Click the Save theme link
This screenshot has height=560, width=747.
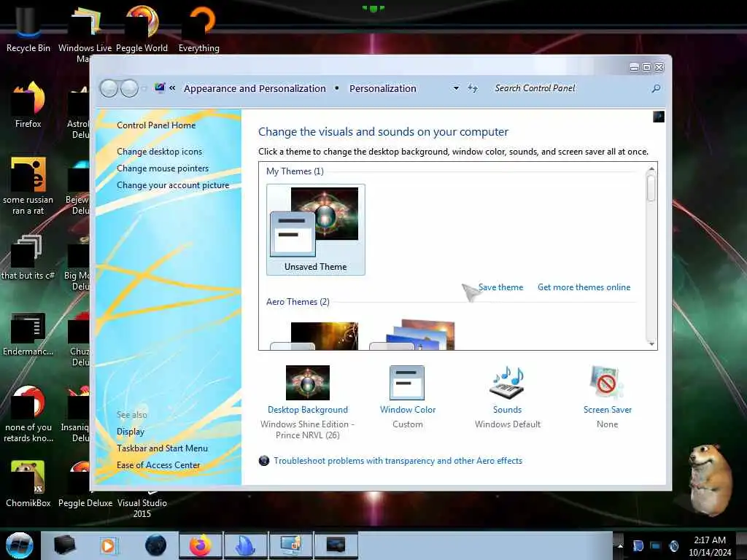coord(500,287)
